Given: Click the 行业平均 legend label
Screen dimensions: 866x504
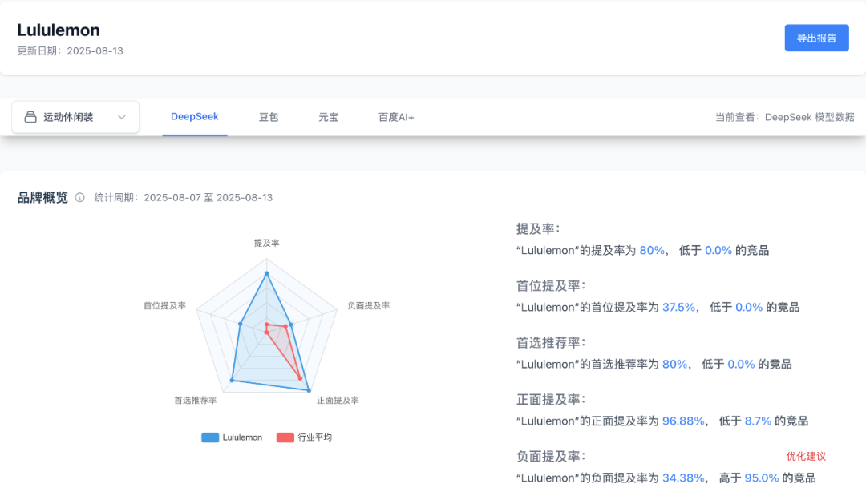Looking at the screenshot, I should [315, 437].
